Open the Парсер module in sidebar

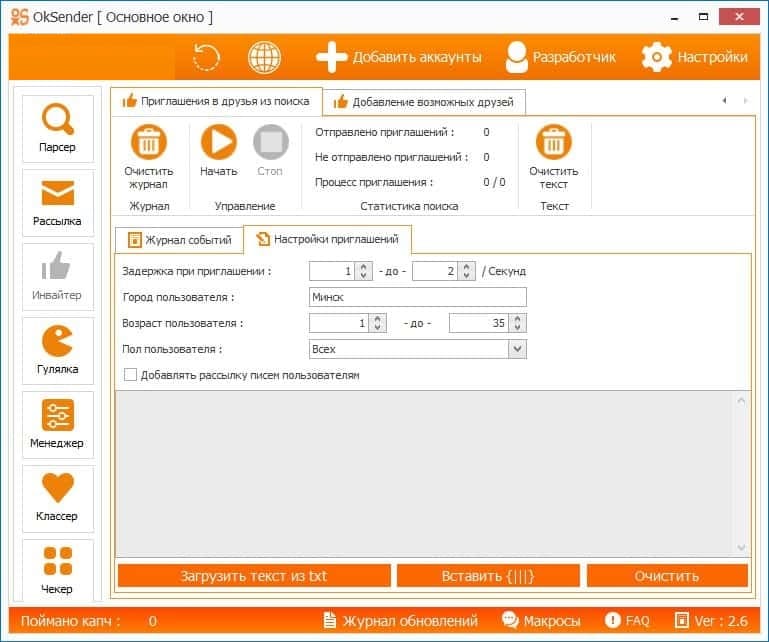click(x=57, y=128)
